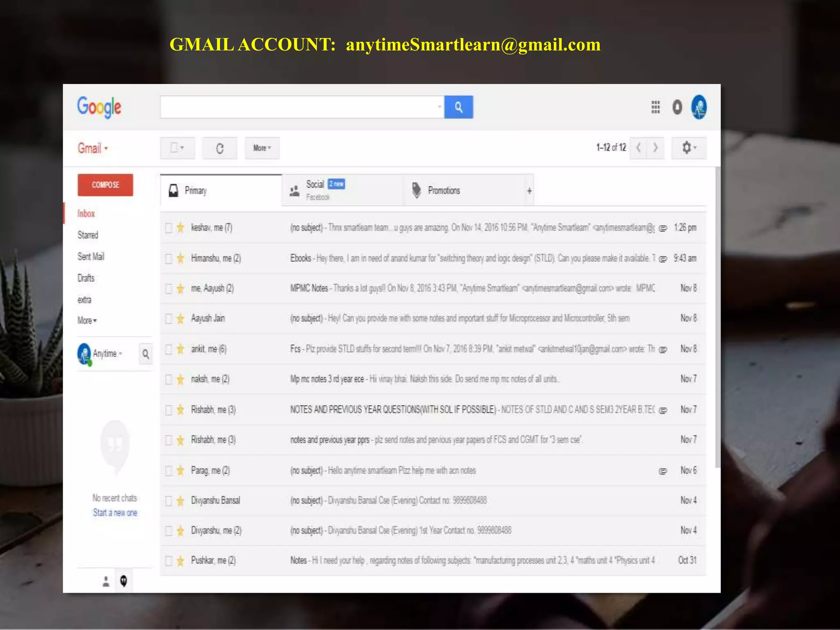Check the ankit, me (6) email checkbox
The width and height of the screenshot is (840, 630).
pos(169,349)
